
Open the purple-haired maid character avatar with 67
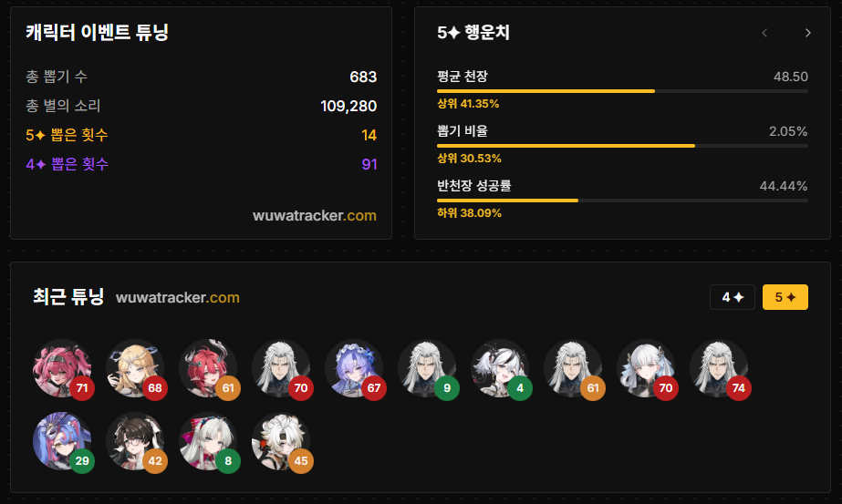click(x=354, y=368)
